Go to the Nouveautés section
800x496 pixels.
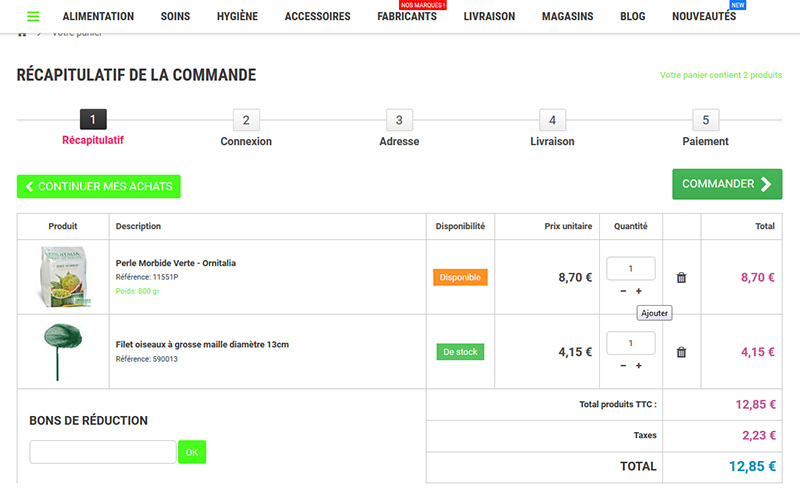[x=703, y=17]
